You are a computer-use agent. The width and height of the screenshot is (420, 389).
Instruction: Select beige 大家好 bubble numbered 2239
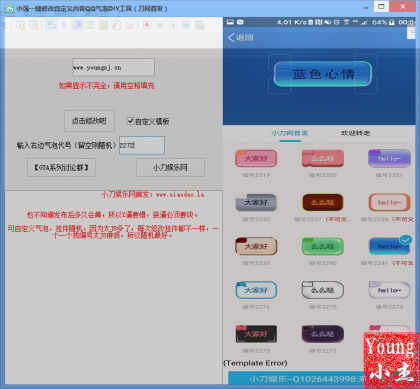pos(256,246)
